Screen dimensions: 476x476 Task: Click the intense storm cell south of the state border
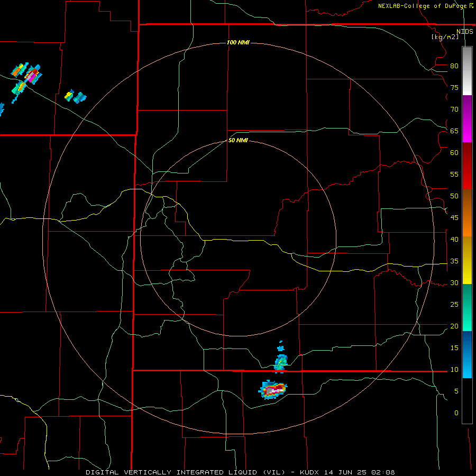(x=272, y=389)
